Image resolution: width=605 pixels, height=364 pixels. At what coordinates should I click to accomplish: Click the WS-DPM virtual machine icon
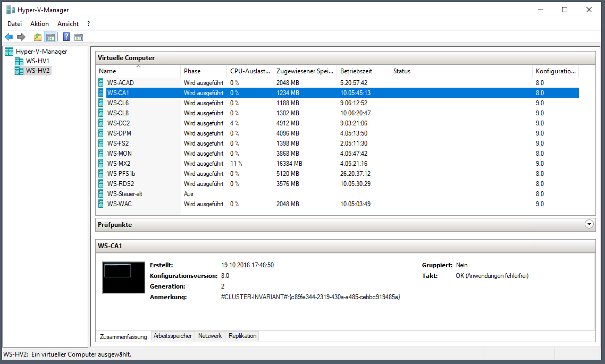tap(100, 133)
